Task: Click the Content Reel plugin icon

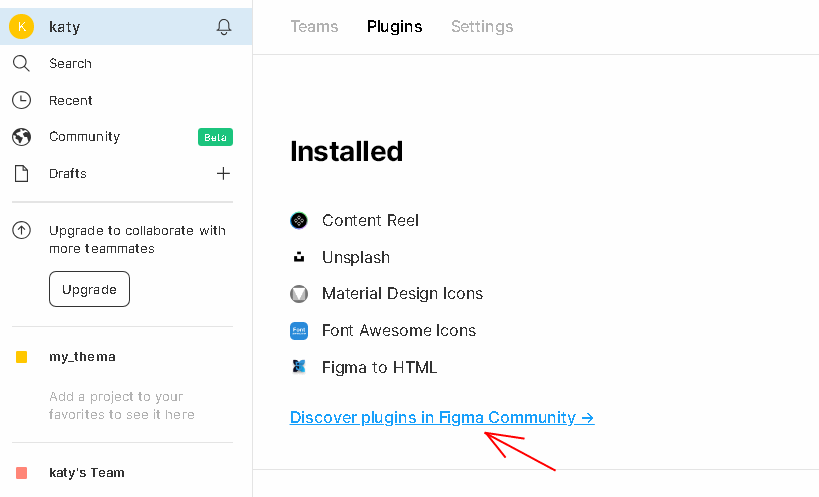Action: point(299,221)
